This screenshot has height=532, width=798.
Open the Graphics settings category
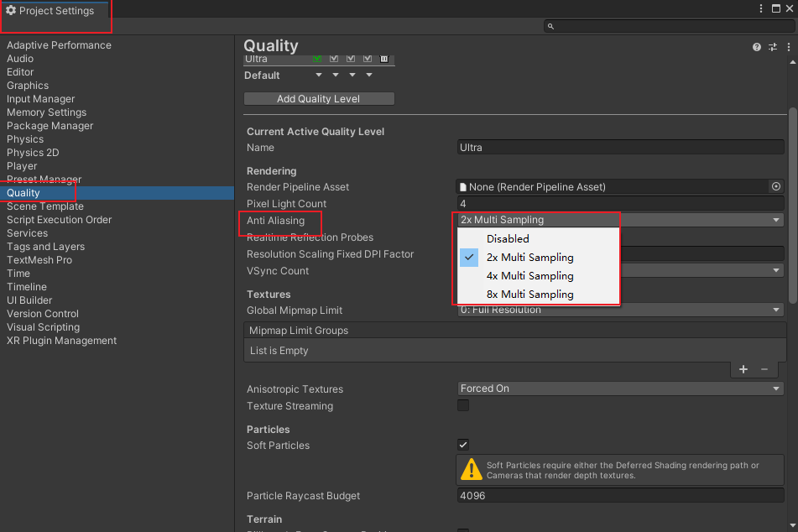[28, 86]
